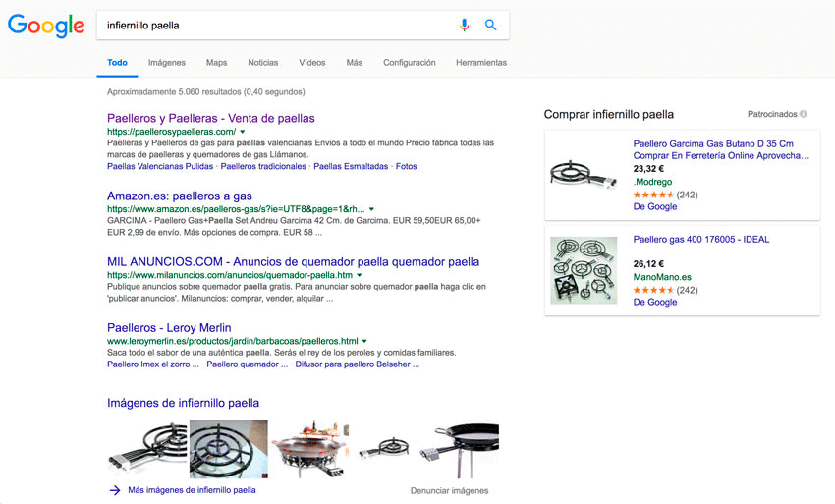The image size is (835, 504).
Task: Open Paellas Esmaltadas sitelink
Action: click(351, 166)
